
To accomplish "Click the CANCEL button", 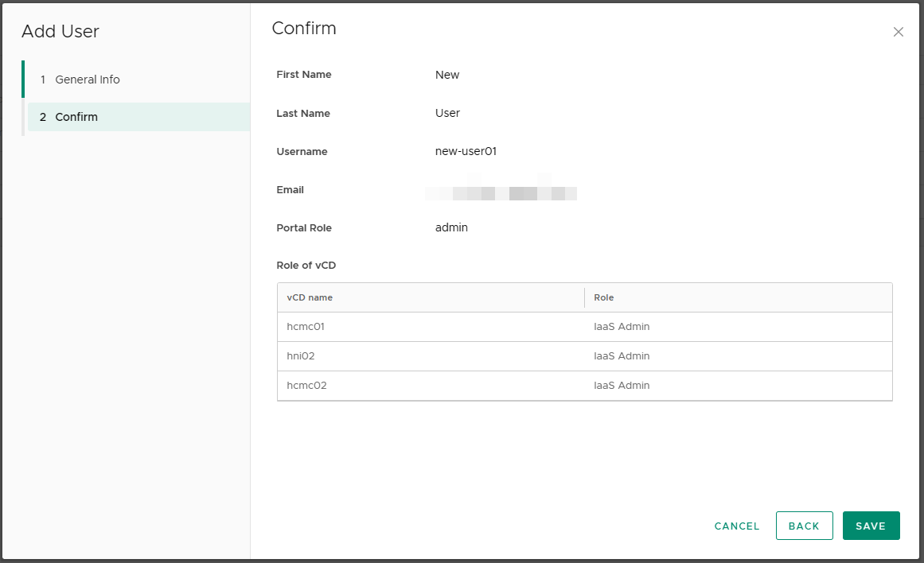I will 737,526.
